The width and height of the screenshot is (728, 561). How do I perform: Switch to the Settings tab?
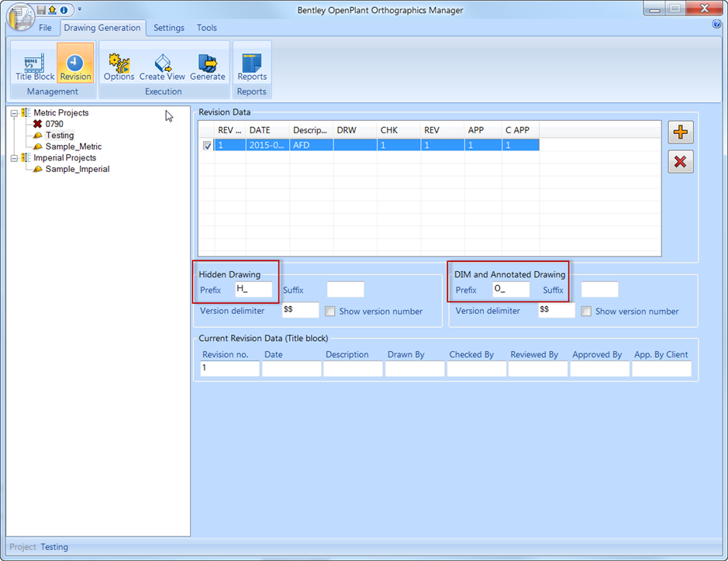click(x=169, y=28)
